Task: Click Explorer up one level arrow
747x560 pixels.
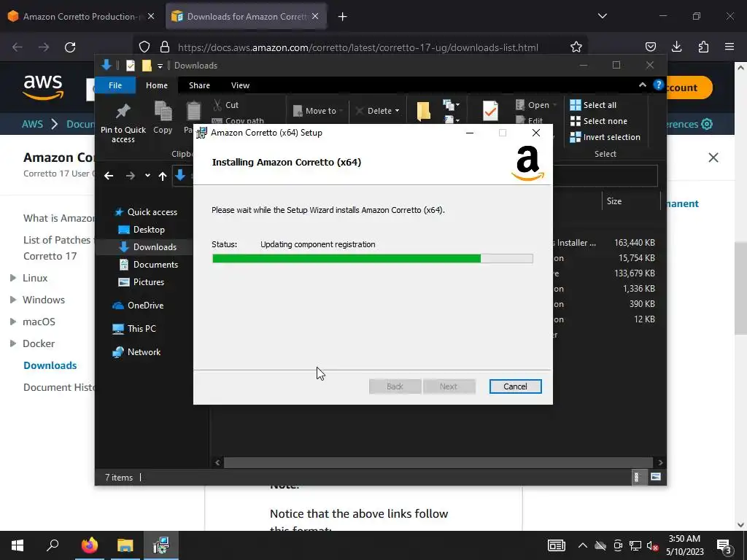Action: [163, 176]
